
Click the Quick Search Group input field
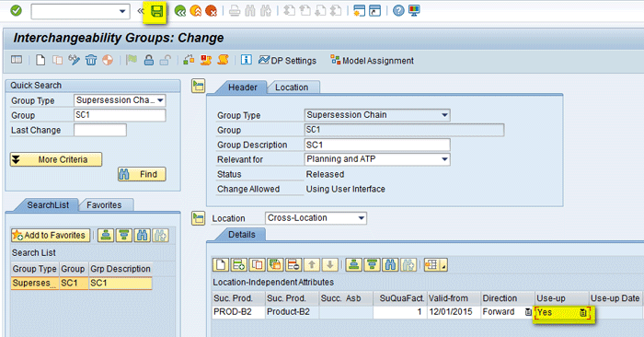coord(120,115)
